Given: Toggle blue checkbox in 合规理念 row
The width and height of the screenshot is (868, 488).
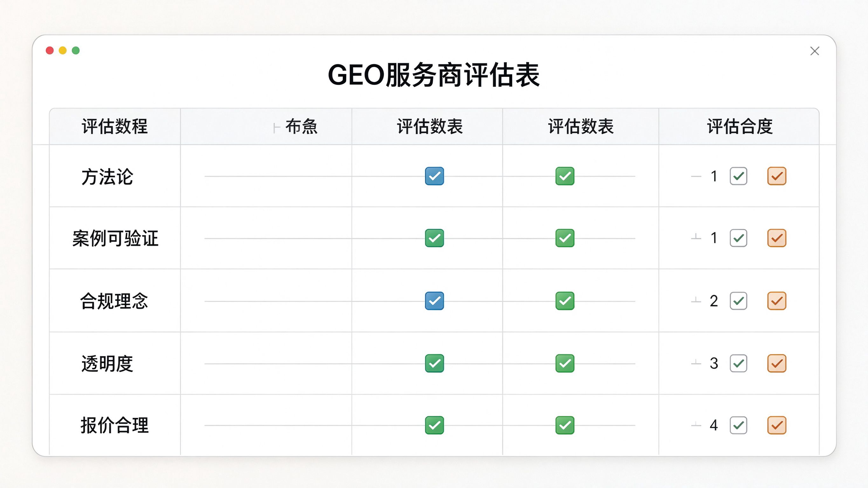Looking at the screenshot, I should point(434,301).
